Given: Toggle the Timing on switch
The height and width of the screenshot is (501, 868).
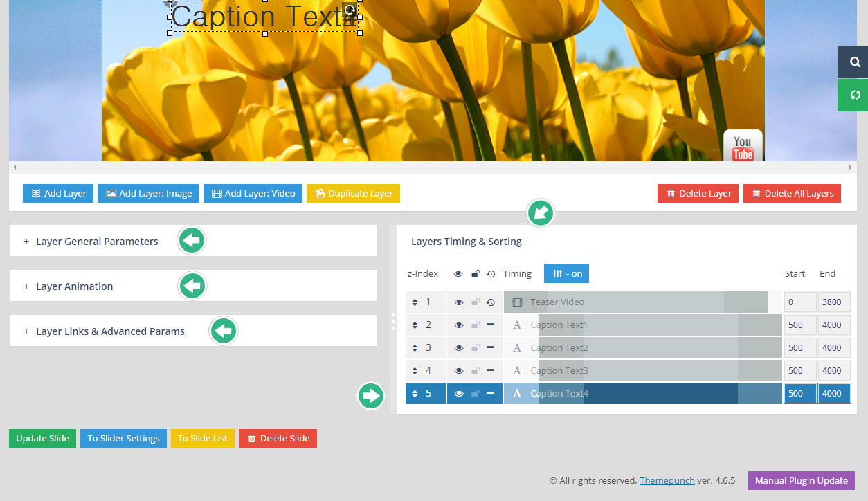Looking at the screenshot, I should (x=566, y=274).
